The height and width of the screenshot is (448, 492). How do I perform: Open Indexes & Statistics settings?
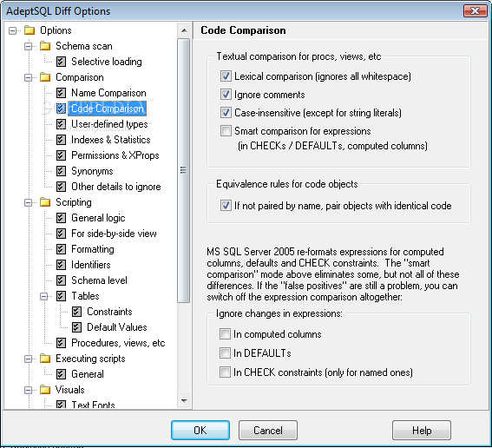pos(111,140)
